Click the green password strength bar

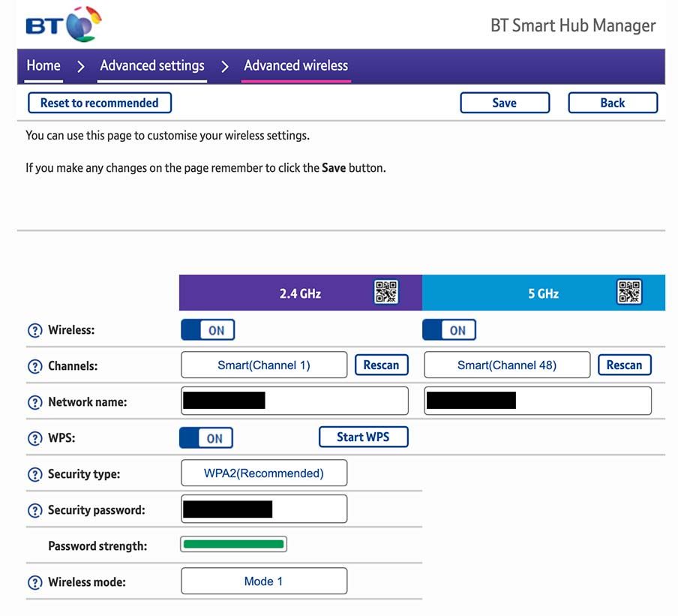(233, 545)
